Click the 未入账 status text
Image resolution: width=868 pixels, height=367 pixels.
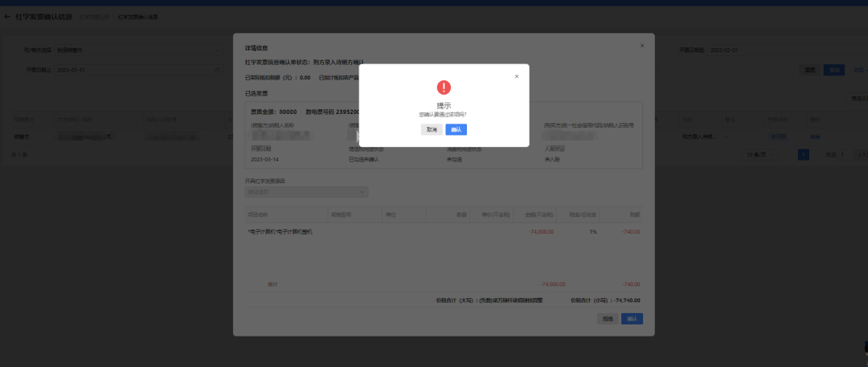tap(552, 160)
